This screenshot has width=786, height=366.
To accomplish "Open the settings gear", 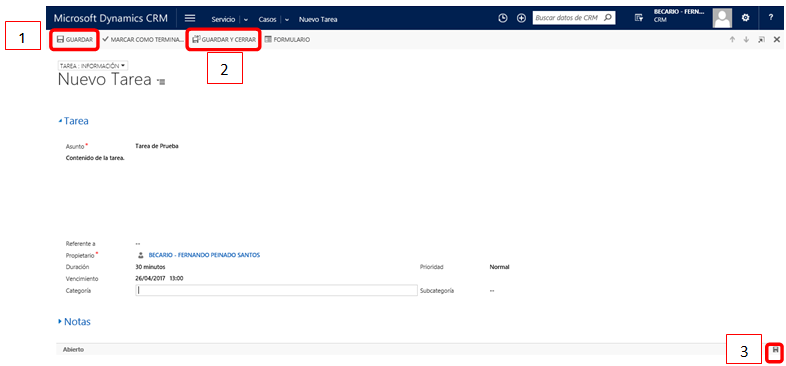I will 745,18.
